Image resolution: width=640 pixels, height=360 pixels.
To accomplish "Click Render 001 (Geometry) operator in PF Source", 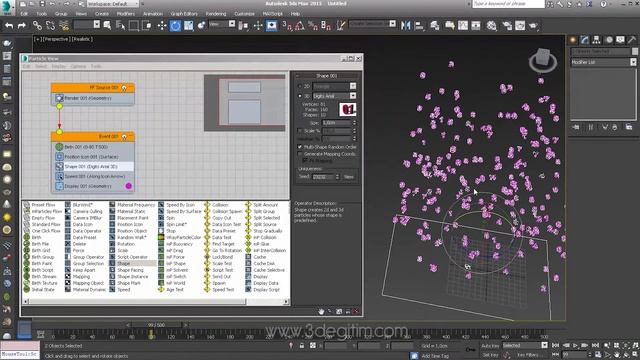I will point(93,98).
